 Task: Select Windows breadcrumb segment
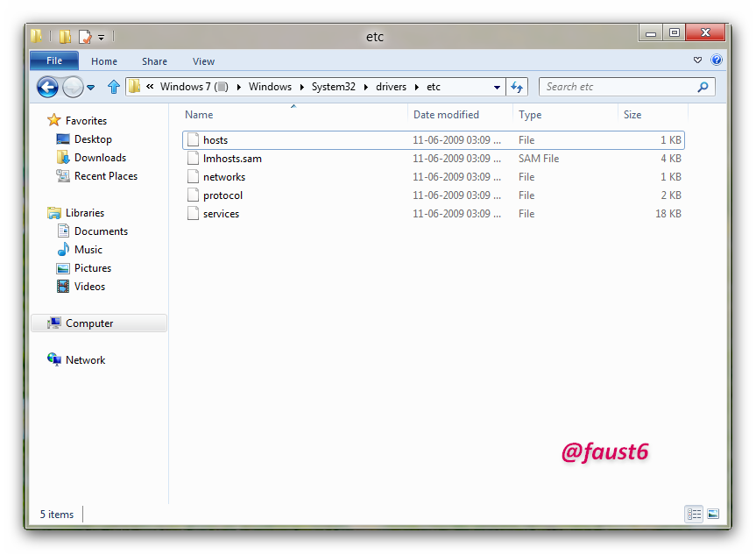[270, 87]
